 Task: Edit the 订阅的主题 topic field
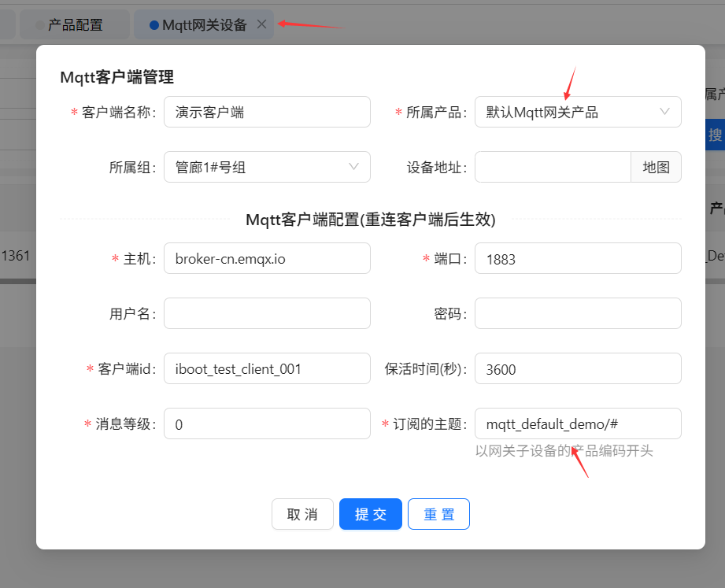coord(578,423)
